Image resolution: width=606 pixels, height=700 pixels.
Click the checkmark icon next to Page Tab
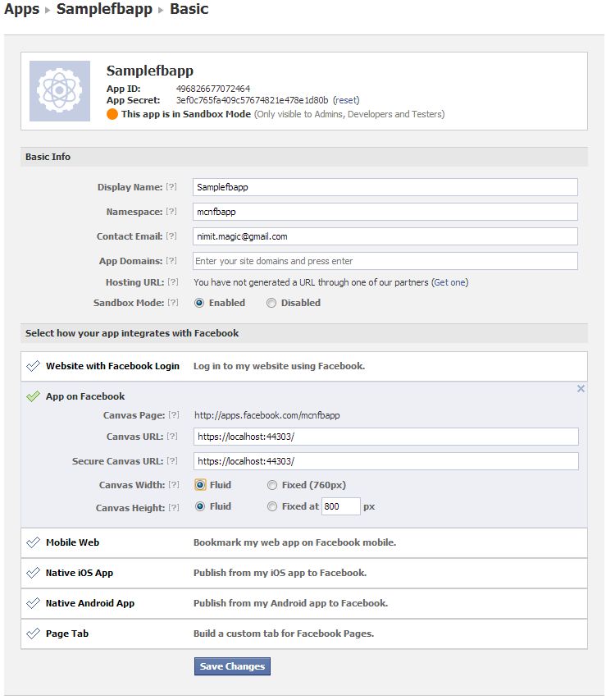point(33,634)
